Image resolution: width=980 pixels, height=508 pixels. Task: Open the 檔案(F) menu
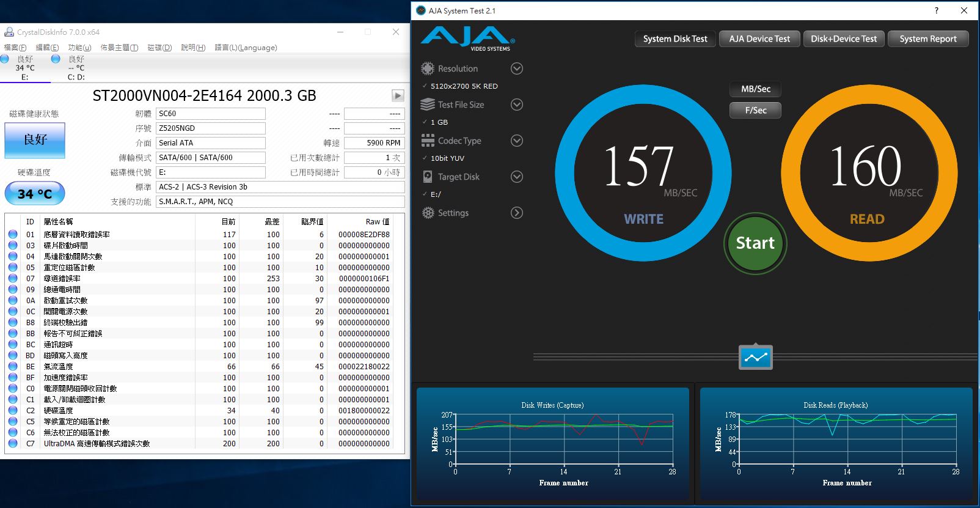15,48
